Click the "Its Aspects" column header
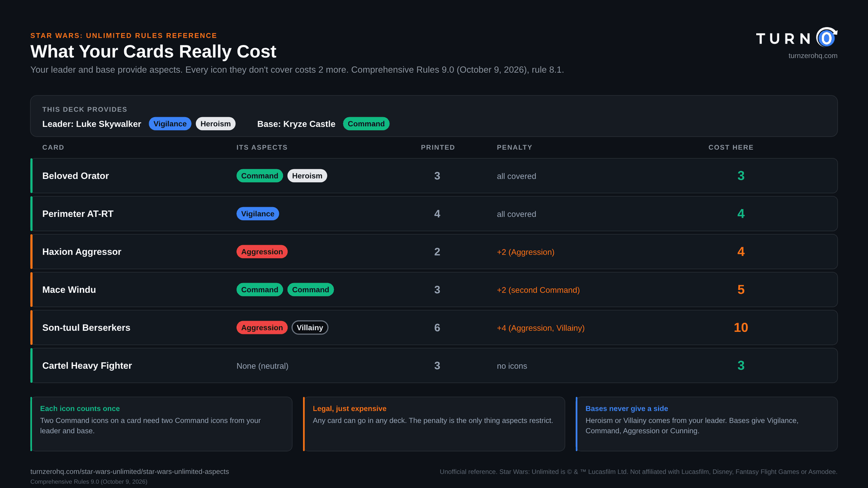Screen dimensions: 868x488 click(262, 147)
